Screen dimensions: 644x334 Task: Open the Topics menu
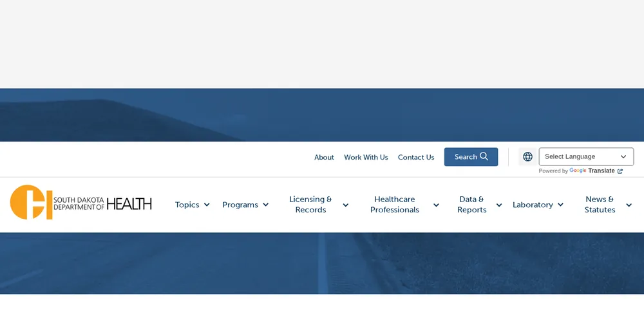pos(187,205)
